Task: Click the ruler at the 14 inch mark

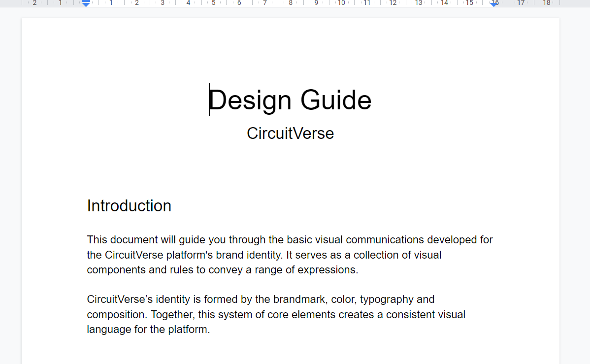Action: click(x=444, y=4)
